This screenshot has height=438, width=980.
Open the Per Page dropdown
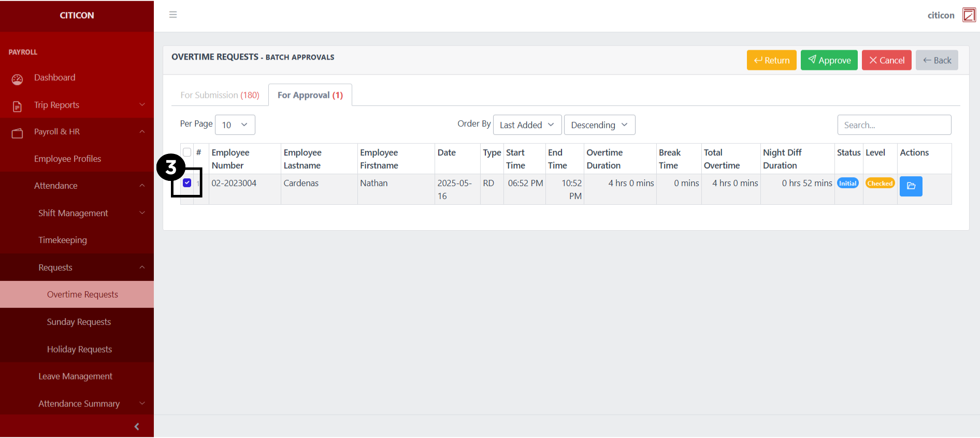tap(235, 125)
